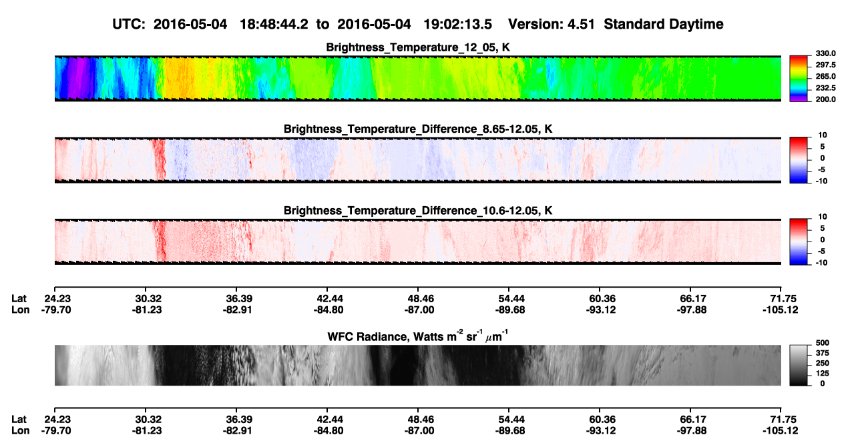Image resolution: width=868 pixels, height=445 pixels.
Task: Click the '-10' tick on the 8.65-12.05 colorbar
Action: point(822,181)
